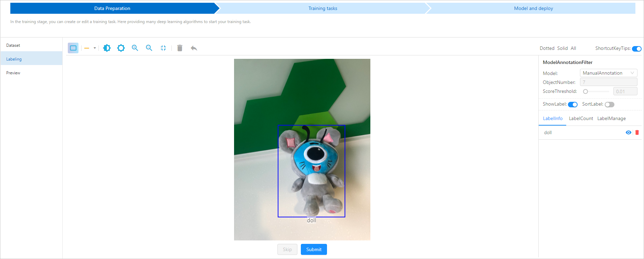The height and width of the screenshot is (259, 644).
Task: Go to the Training tasks step
Action: 323,8
